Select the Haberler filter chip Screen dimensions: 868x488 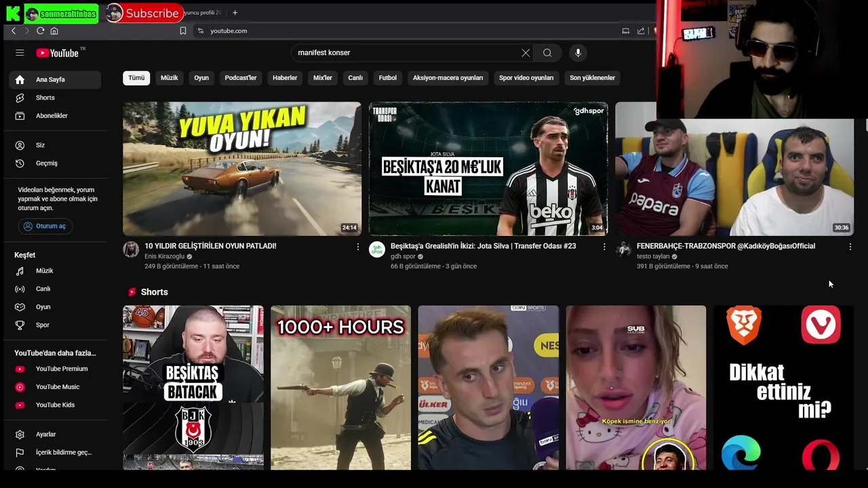(285, 78)
